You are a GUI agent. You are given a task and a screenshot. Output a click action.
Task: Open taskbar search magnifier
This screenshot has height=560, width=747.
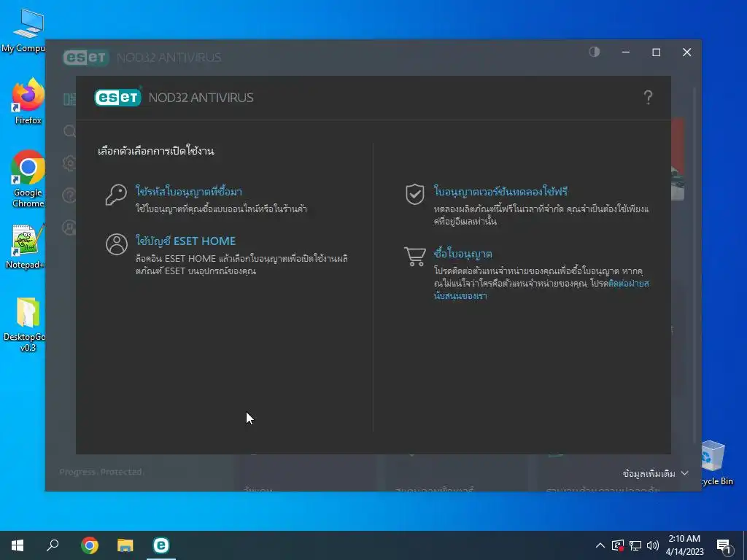(x=53, y=545)
